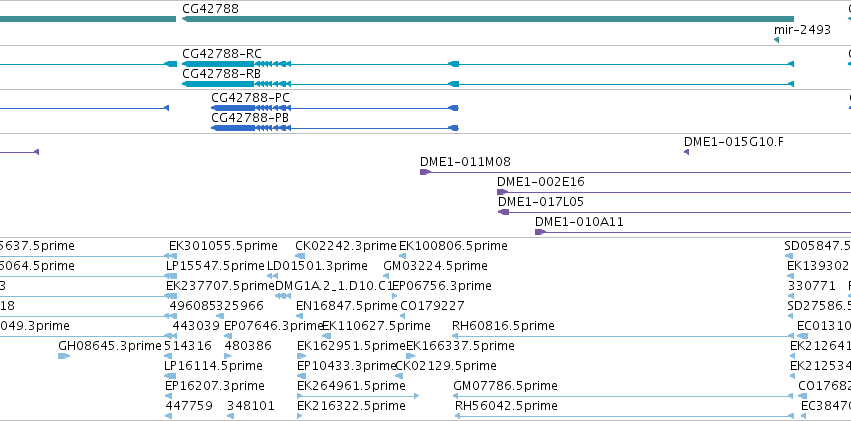The image size is (851, 421).
Task: Click the EK301055.5prime EST label
Action: click(223, 246)
